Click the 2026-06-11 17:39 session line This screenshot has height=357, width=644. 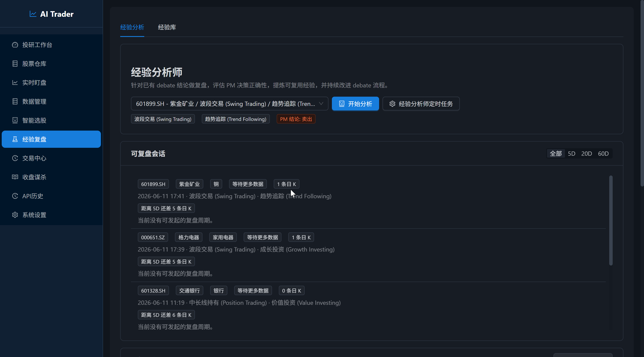236,249
